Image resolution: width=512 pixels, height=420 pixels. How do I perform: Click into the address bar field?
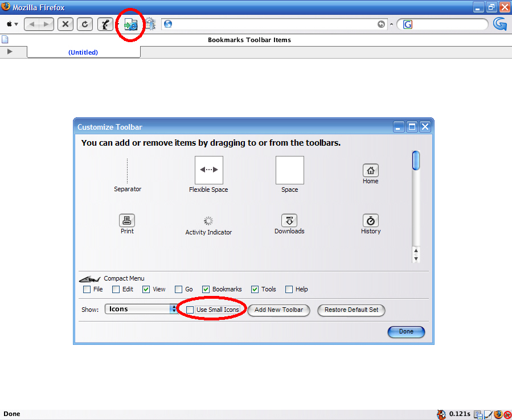(x=275, y=24)
